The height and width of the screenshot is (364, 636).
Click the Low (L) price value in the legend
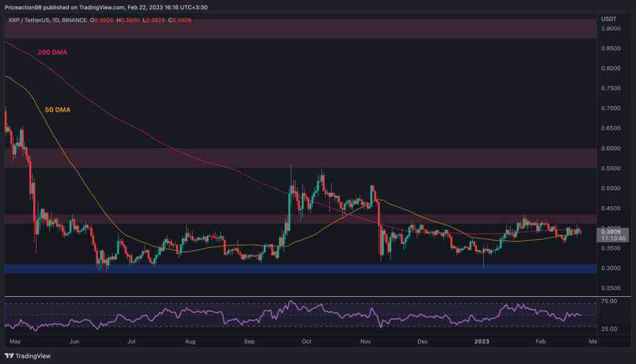tap(155, 20)
